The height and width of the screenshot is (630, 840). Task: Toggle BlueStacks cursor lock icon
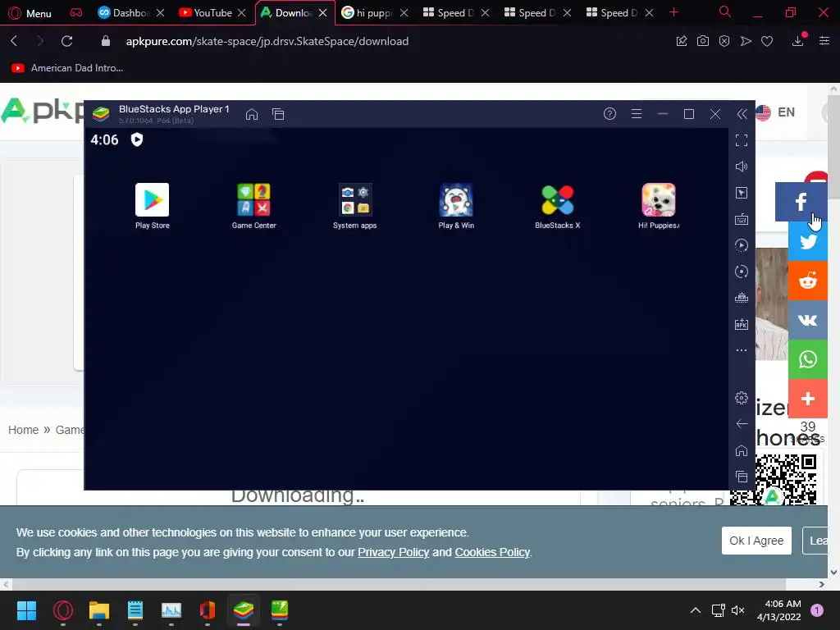pyautogui.click(x=742, y=193)
